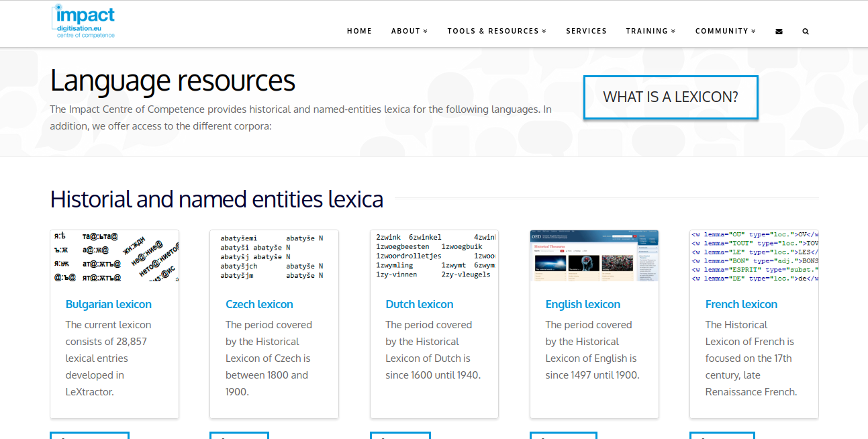The image size is (868, 439).
Task: Open the Dutch lexicon title link
Action: tap(420, 304)
